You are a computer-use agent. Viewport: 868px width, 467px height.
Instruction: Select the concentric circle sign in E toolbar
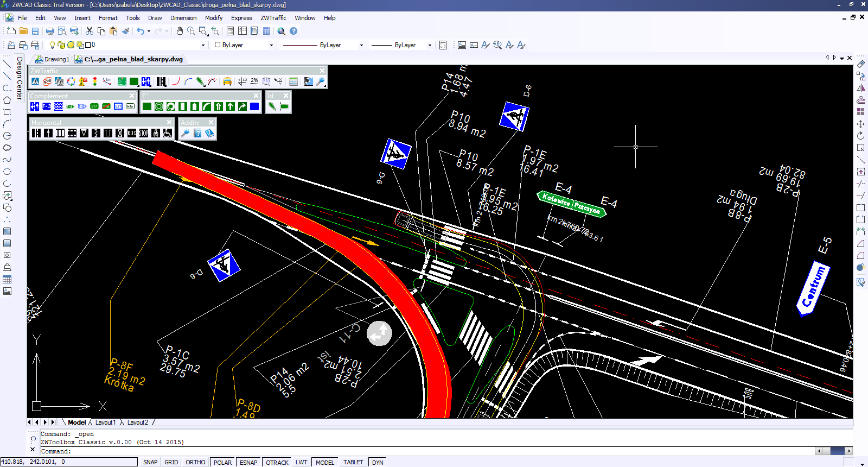159,106
